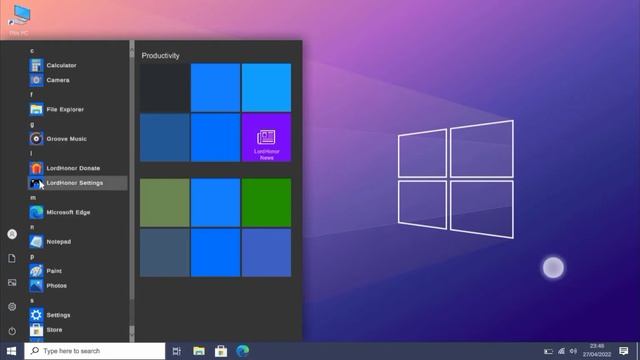This screenshot has height=360, width=640.
Task: Launch Paint
Action: pyautogui.click(x=78, y=271)
